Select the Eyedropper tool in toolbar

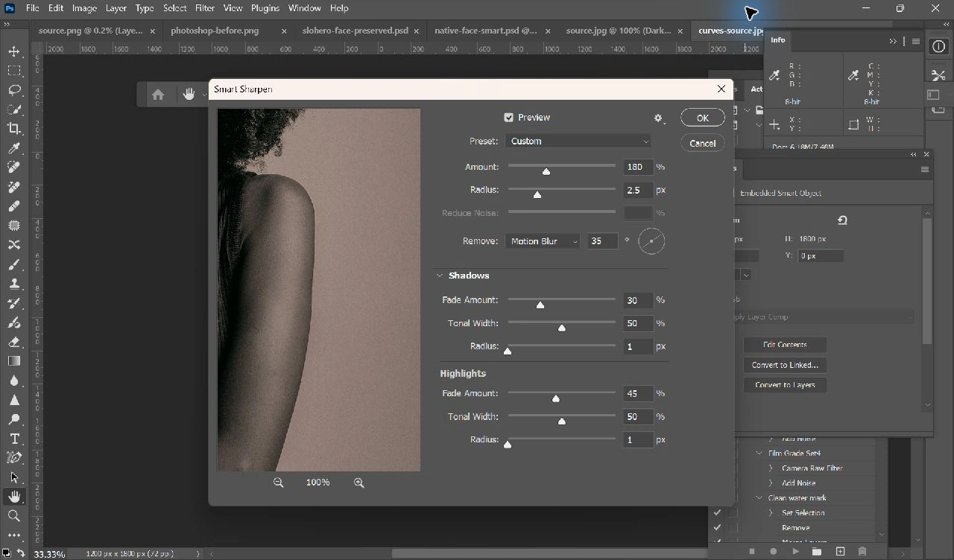click(x=14, y=148)
